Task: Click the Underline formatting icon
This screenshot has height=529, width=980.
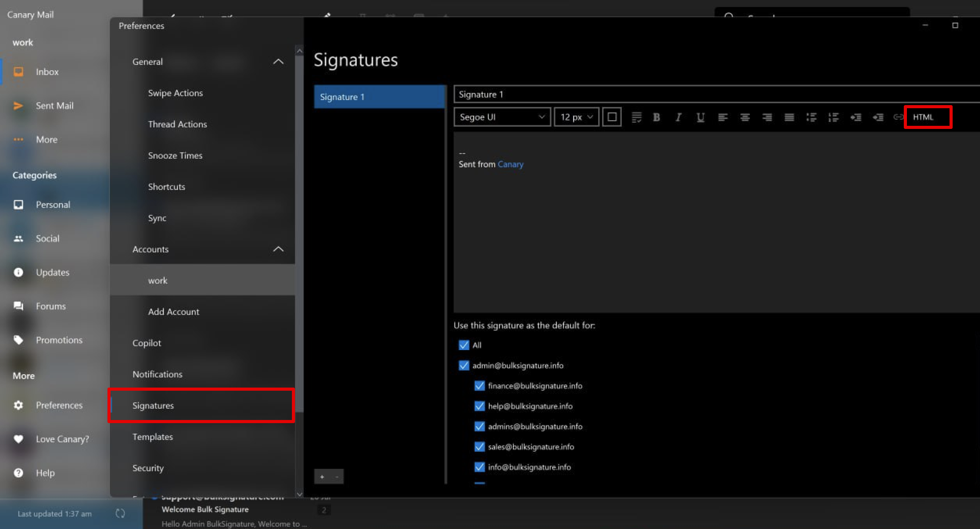Action: tap(701, 116)
